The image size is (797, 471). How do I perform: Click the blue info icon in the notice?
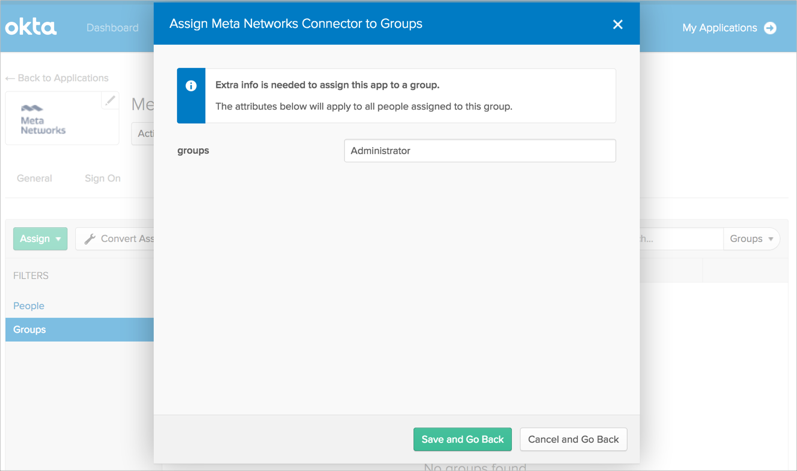(x=191, y=86)
